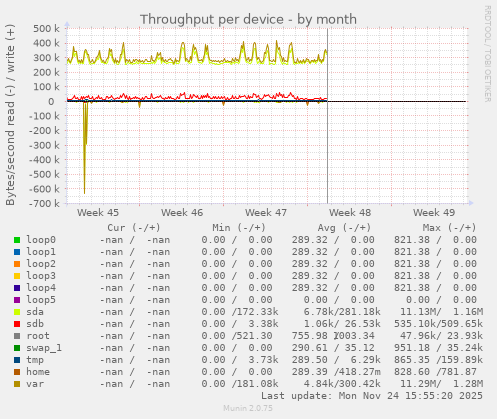Click the loop4 dark blue legend swatch

[17, 288]
